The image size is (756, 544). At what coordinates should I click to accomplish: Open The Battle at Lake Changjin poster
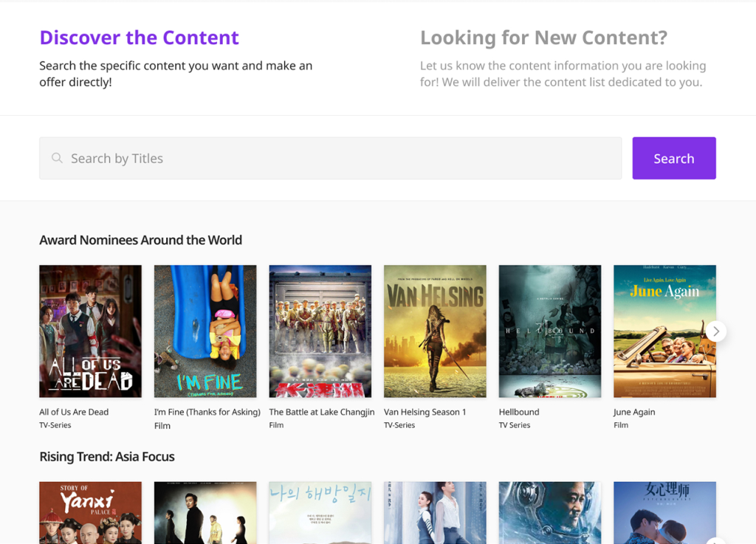(320, 331)
